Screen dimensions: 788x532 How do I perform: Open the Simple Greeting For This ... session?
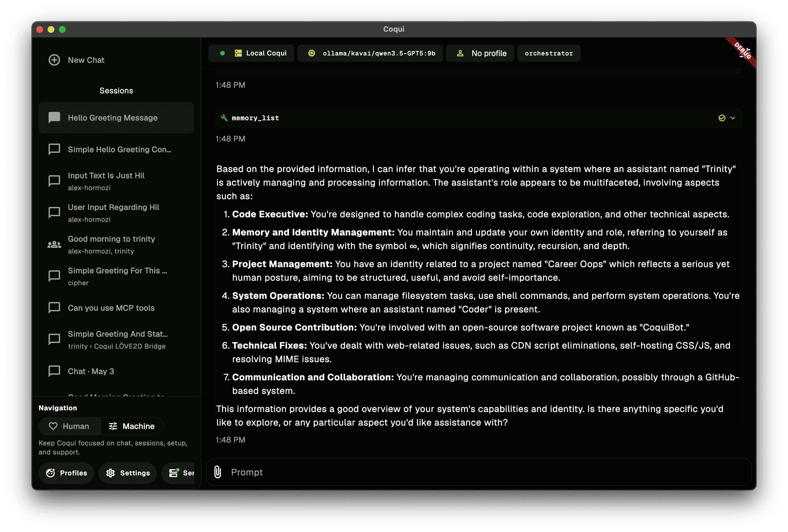coord(116,276)
